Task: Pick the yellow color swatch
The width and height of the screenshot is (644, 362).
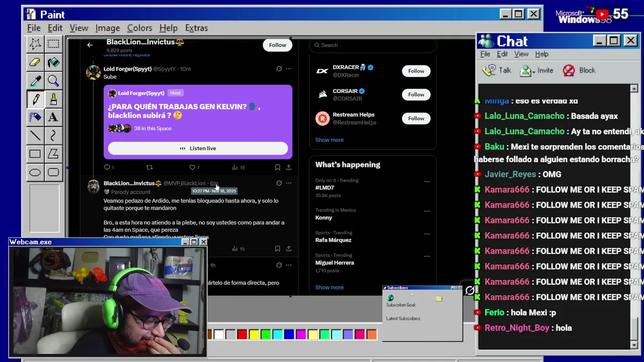Action: (254, 334)
